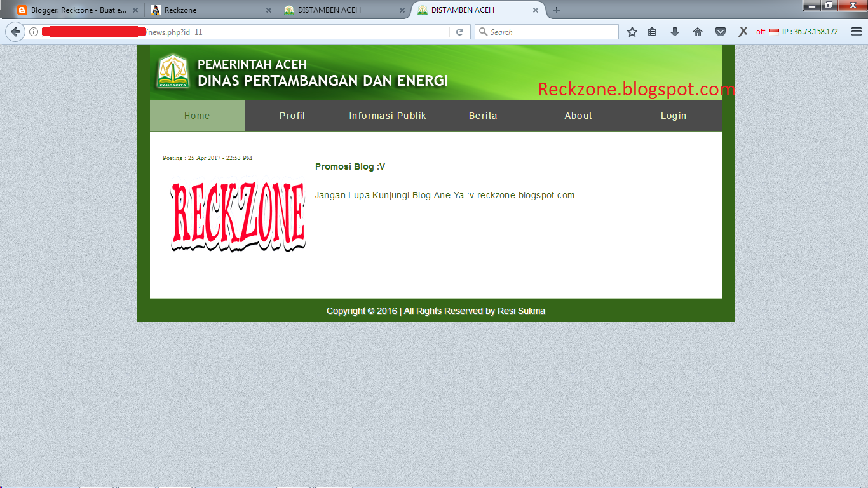Reload the page with the refresh icon
The width and height of the screenshot is (868, 488).
460,32
